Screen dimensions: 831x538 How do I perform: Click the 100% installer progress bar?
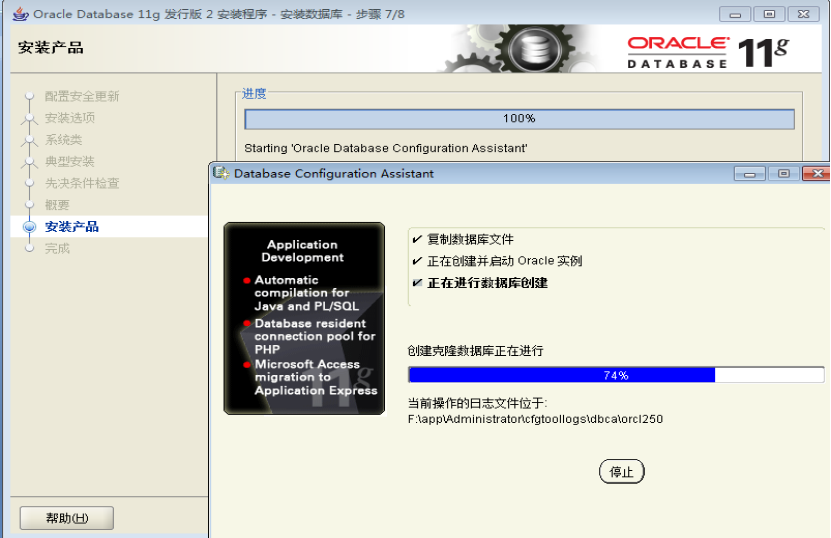click(519, 119)
